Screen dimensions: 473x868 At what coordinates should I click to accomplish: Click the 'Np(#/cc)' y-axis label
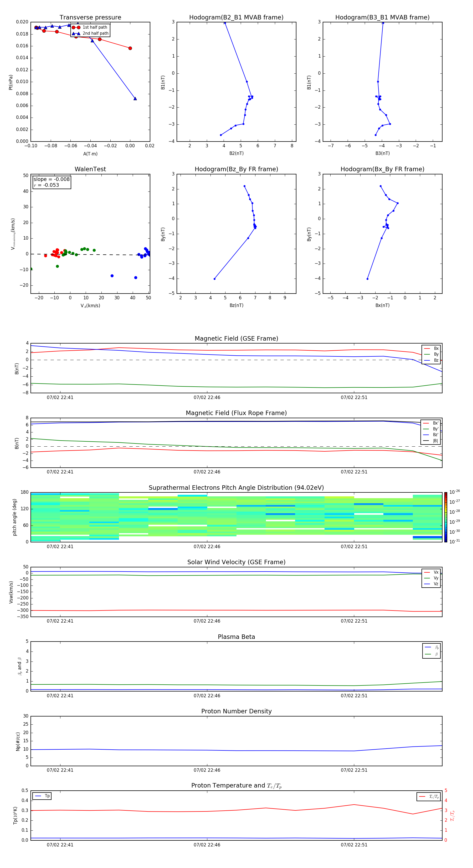click(x=18, y=741)
